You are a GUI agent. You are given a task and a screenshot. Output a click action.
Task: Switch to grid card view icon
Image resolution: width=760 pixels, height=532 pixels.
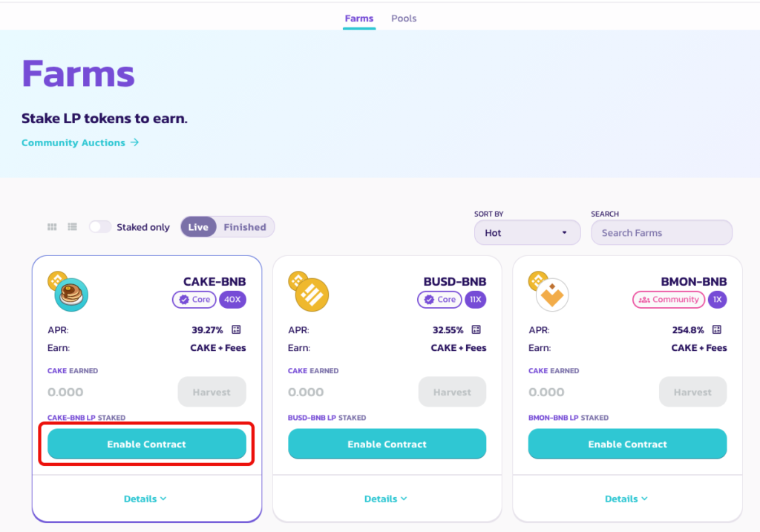pos(52,227)
